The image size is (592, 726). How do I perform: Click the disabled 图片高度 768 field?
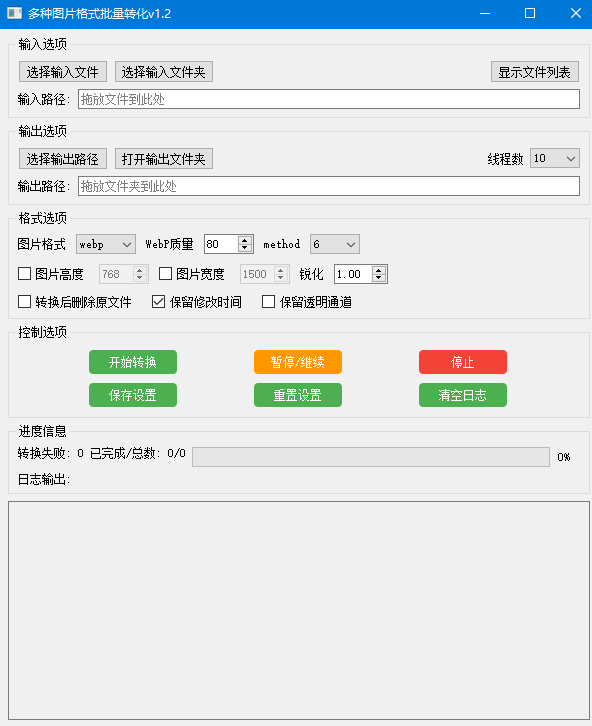click(x=123, y=274)
